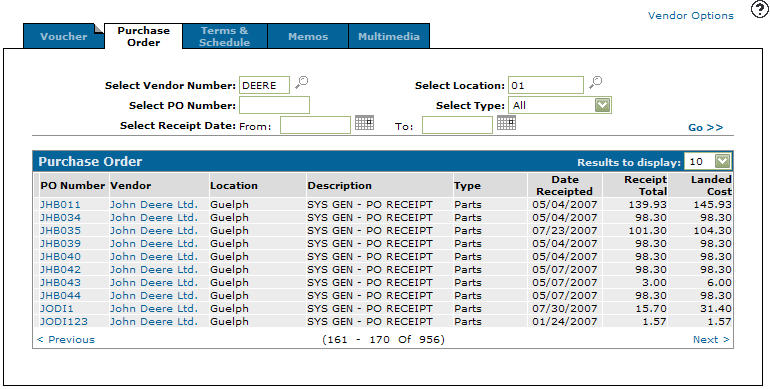Click the Description column header
This screenshot has width=770, height=389.
(339, 186)
